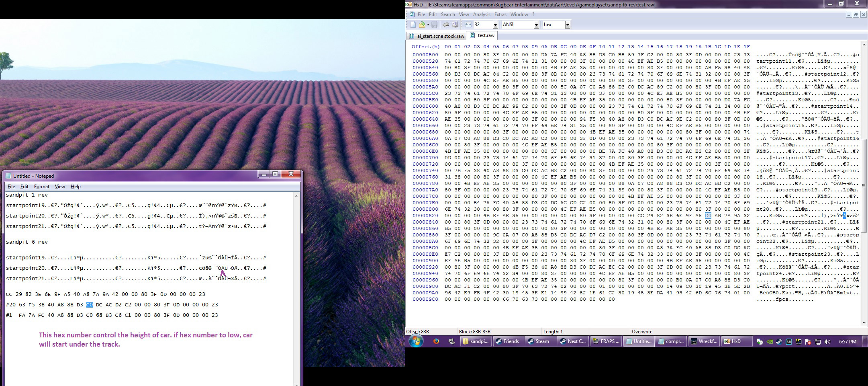Click Offset: 83B in HxD status bar

(x=418, y=332)
